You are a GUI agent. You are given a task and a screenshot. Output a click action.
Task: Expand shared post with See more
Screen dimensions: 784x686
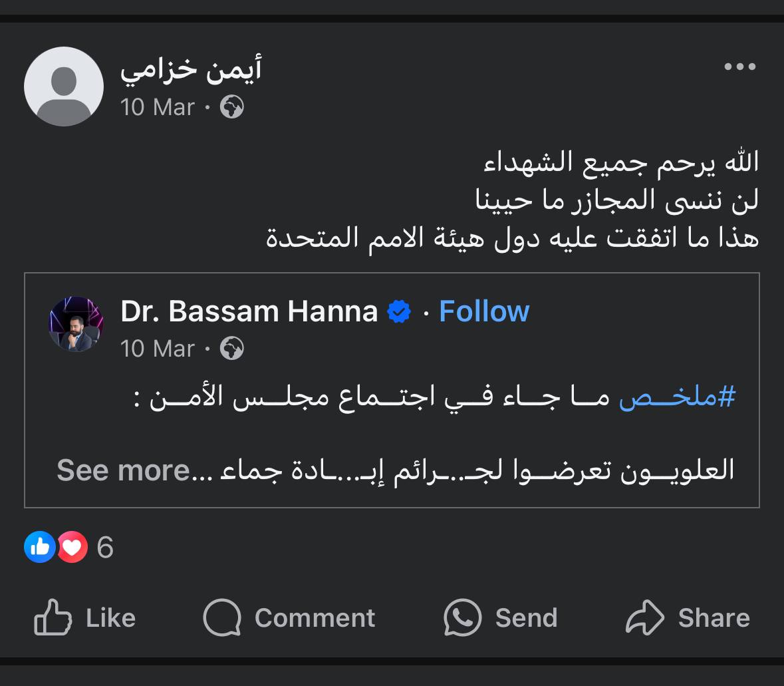(x=124, y=470)
